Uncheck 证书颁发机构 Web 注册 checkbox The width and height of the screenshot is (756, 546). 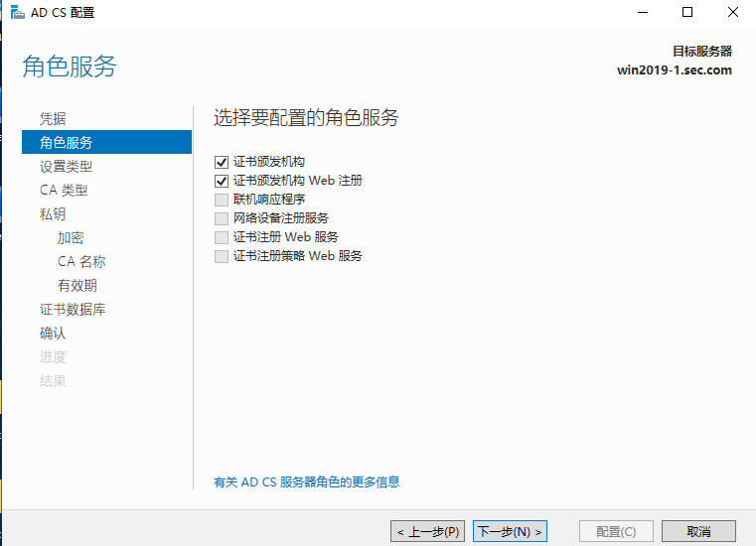[221, 181]
